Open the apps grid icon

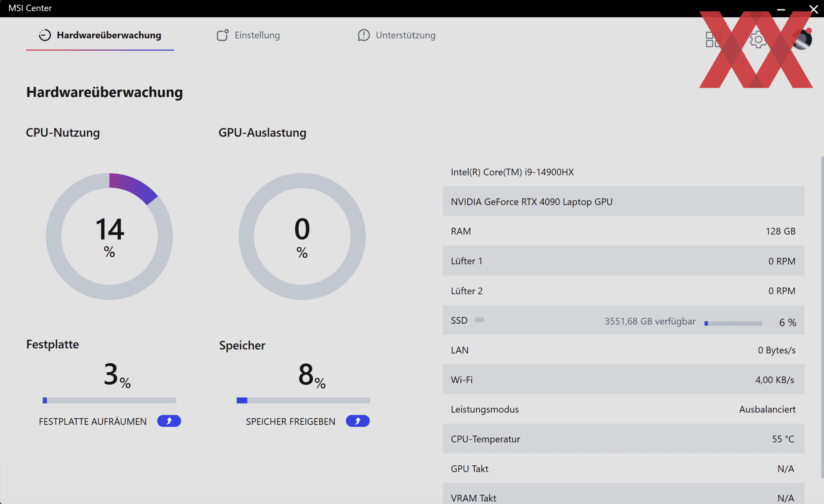tap(714, 39)
